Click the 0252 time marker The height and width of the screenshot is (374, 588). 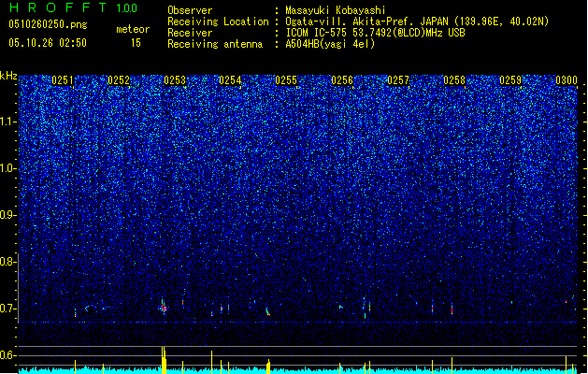[119, 80]
